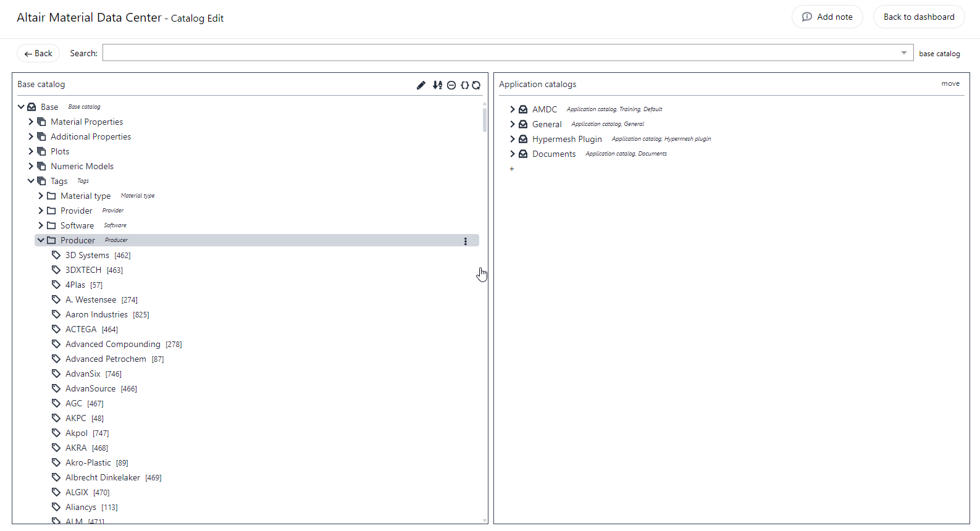Select the AdvanSource [466] tag

pos(101,388)
